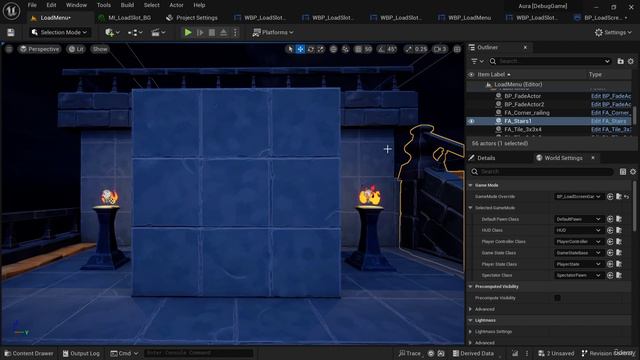The width and height of the screenshot is (640, 360).
Task: Open the Window menu
Action: 76,5
